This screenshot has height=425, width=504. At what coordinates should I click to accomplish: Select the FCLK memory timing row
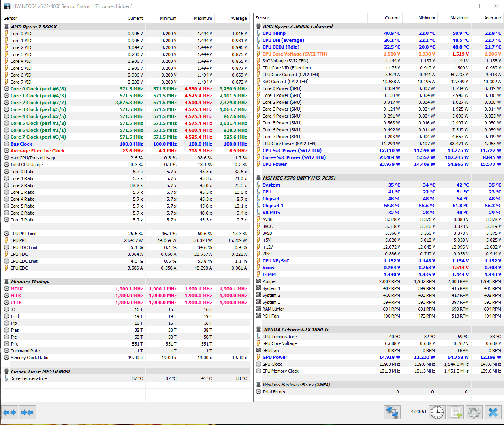click(126, 296)
